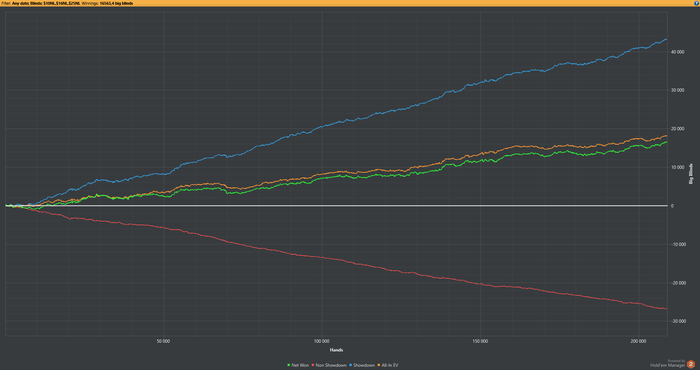Click the Hands axis label
The height and width of the screenshot is (370, 700).
click(x=336, y=350)
